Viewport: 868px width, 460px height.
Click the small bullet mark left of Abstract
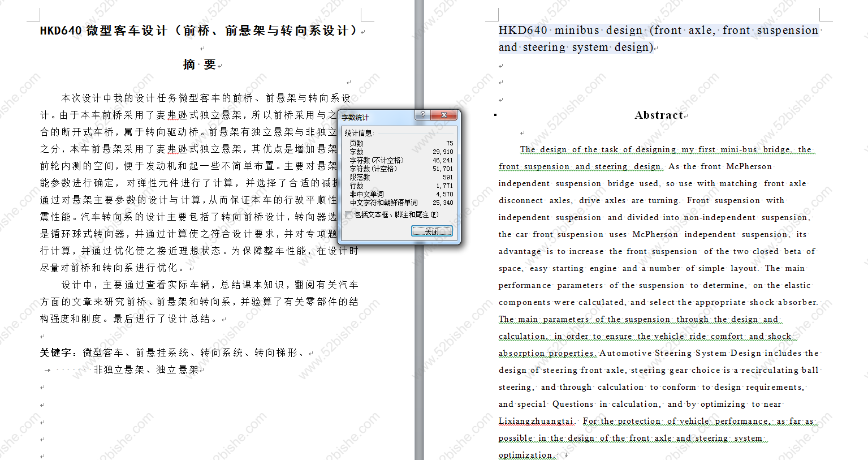point(495,115)
